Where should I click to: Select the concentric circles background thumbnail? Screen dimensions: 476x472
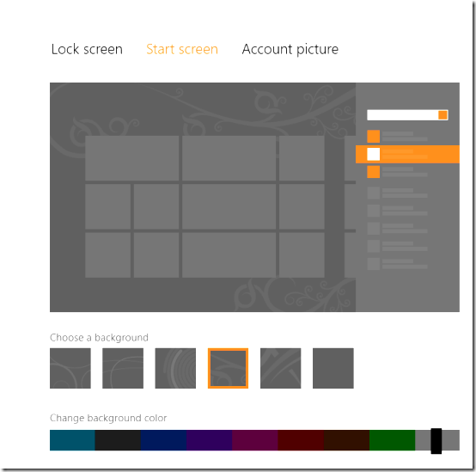[x=175, y=368]
